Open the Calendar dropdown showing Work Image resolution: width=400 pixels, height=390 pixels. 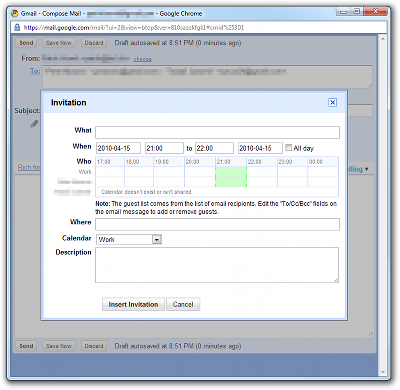pyautogui.click(x=129, y=239)
